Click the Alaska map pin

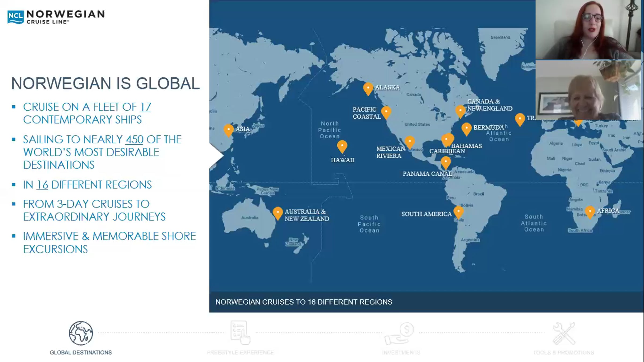point(368,89)
